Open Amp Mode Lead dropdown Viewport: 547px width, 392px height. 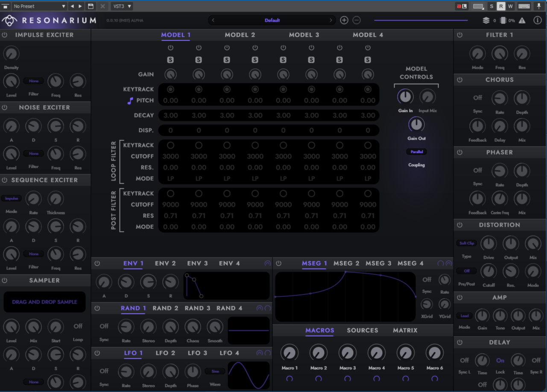[464, 316]
